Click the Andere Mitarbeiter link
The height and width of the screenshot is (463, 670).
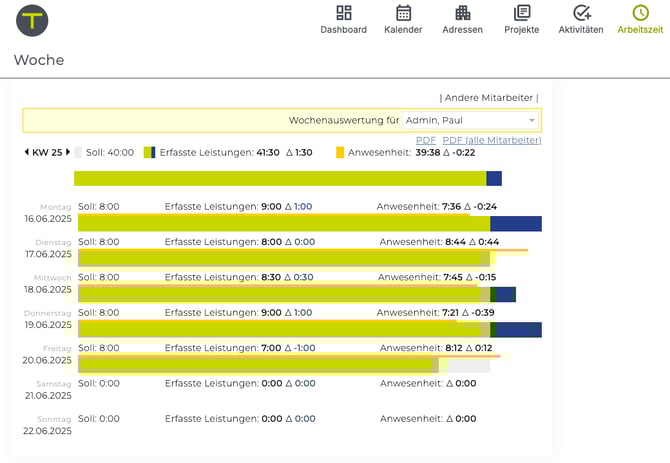point(489,98)
